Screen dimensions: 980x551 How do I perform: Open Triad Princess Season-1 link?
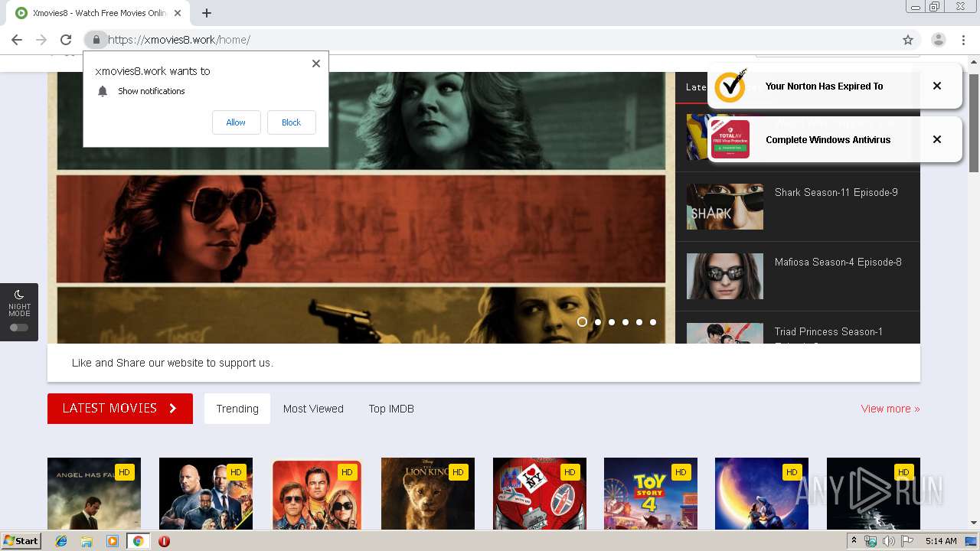click(828, 332)
